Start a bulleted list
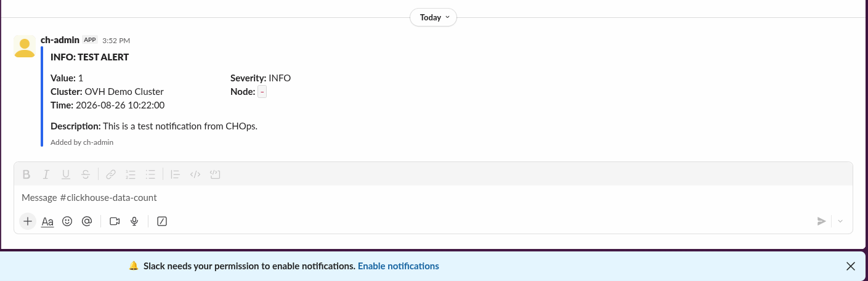 150,174
